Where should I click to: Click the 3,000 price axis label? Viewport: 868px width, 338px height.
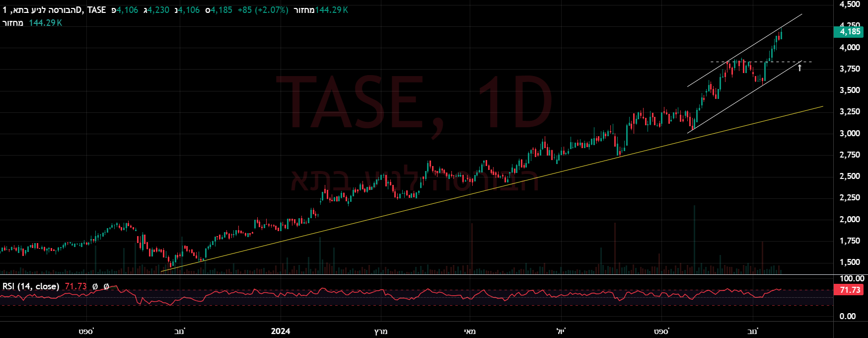[850, 133]
